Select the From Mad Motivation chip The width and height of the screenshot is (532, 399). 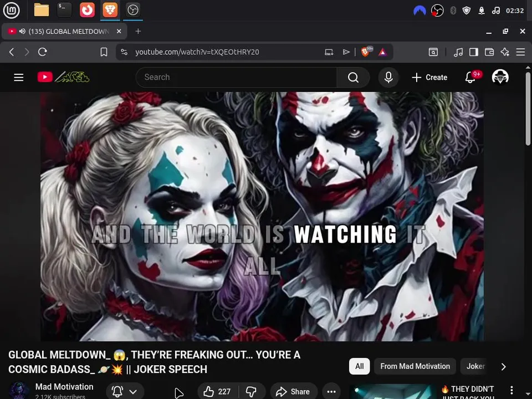point(415,366)
